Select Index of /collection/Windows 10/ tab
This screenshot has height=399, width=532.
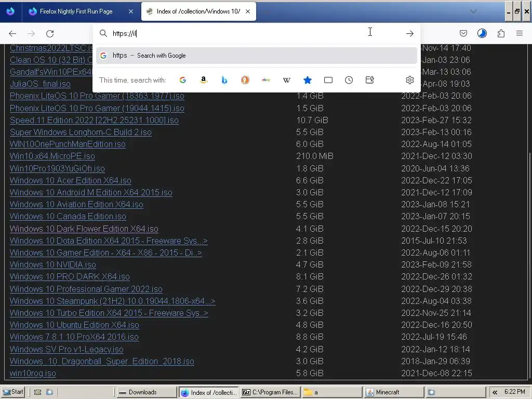tap(198, 11)
